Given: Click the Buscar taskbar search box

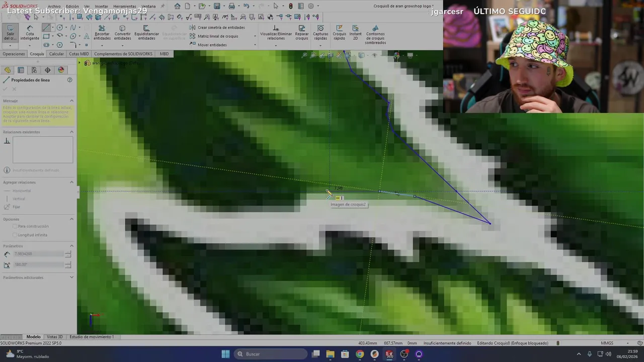Looking at the screenshot, I should (x=271, y=354).
